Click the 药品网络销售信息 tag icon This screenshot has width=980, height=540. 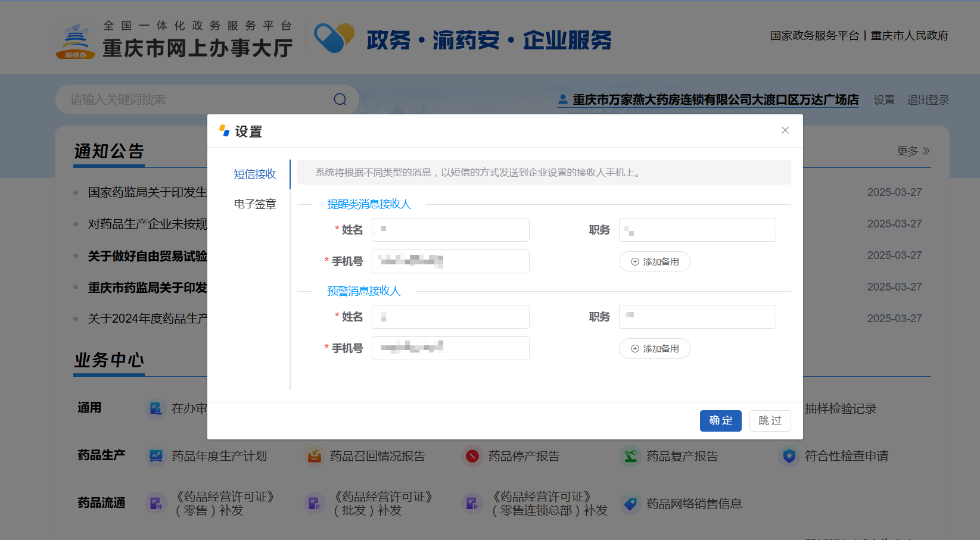[630, 504]
